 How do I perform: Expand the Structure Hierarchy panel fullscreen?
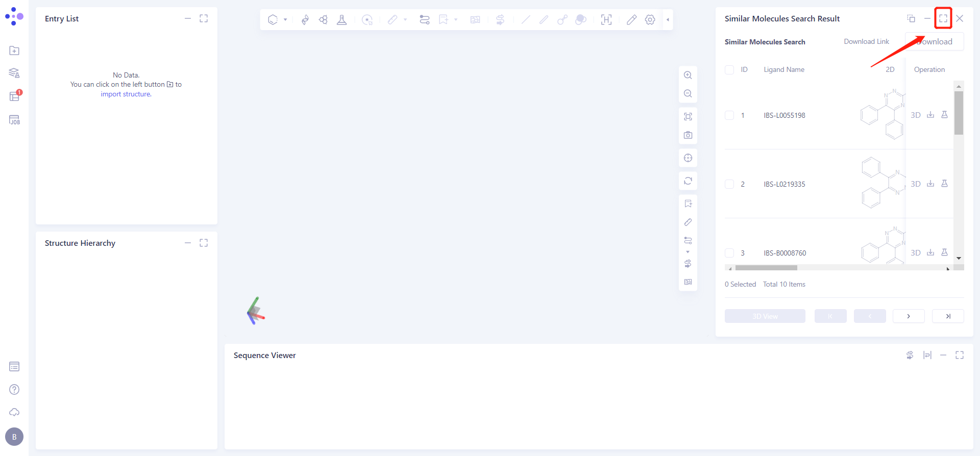point(204,243)
